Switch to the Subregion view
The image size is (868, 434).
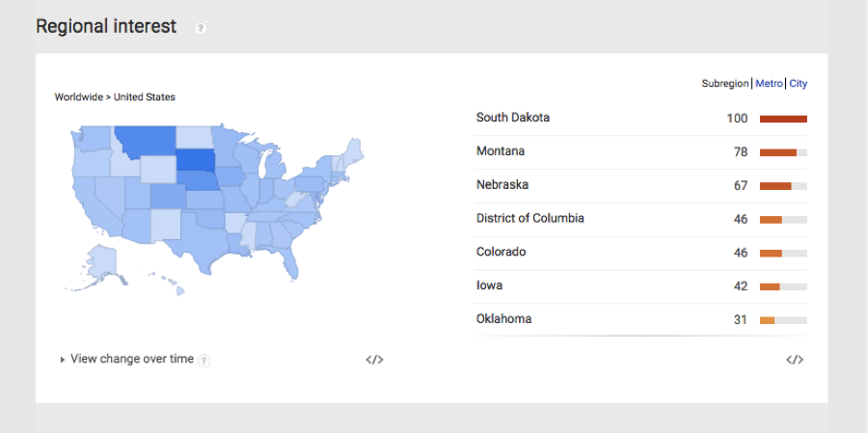[x=725, y=84]
